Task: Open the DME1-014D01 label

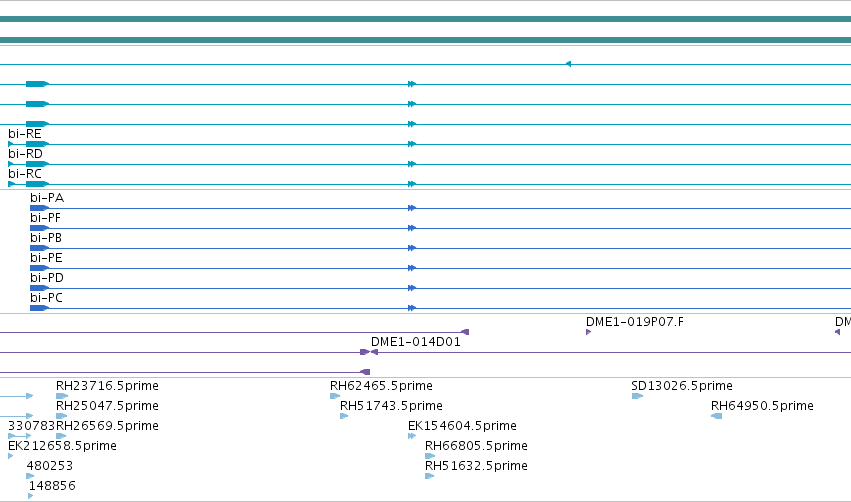Action: [x=416, y=342]
